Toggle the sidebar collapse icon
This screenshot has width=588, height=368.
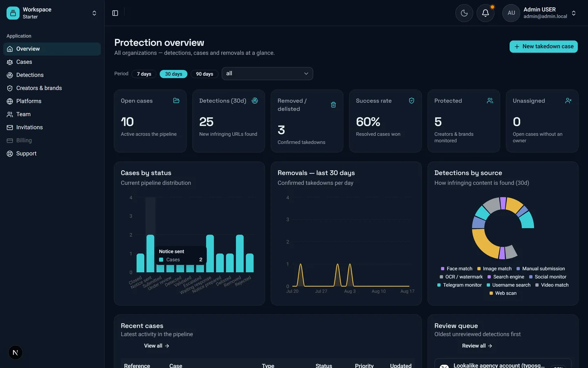click(115, 13)
